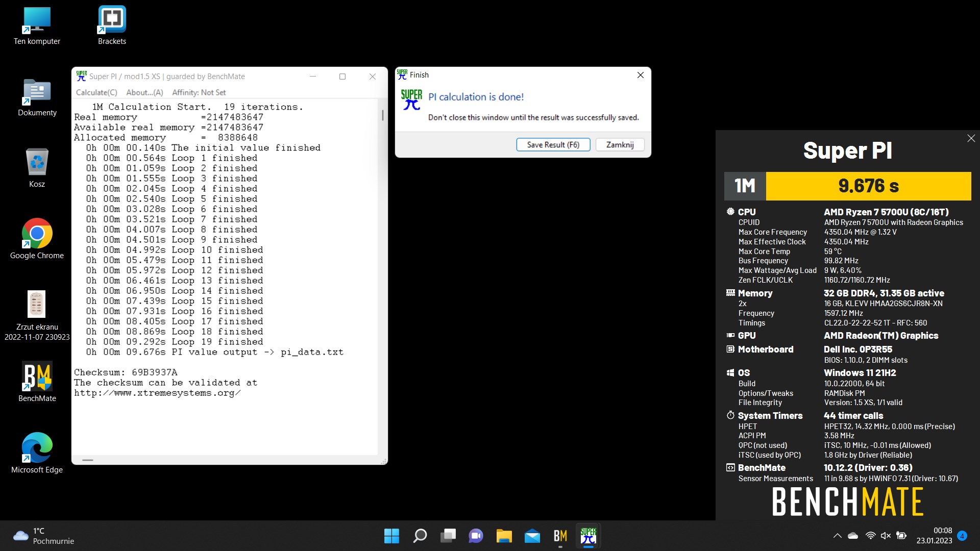Image resolution: width=980 pixels, height=551 pixels.
Task: Click Super PI window title icon
Action: (81, 76)
